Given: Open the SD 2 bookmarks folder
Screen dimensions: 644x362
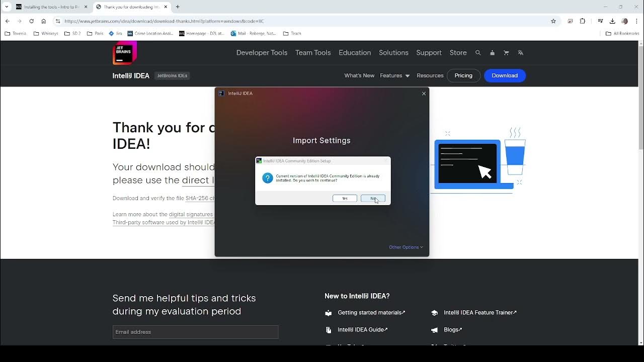Looking at the screenshot, I should tap(72, 34).
